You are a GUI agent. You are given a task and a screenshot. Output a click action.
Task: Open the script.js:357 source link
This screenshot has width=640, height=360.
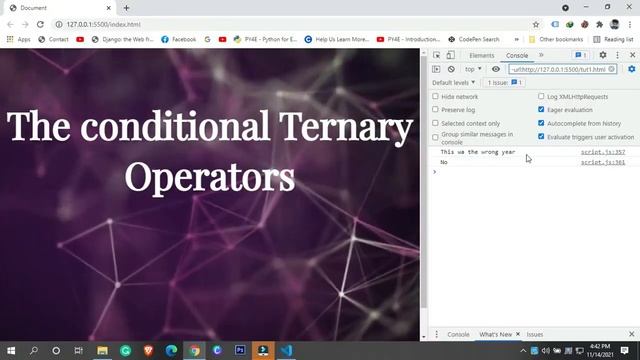[x=603, y=152]
